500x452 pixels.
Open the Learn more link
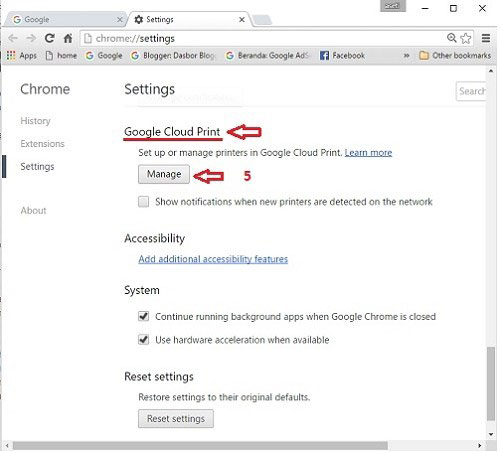click(368, 153)
